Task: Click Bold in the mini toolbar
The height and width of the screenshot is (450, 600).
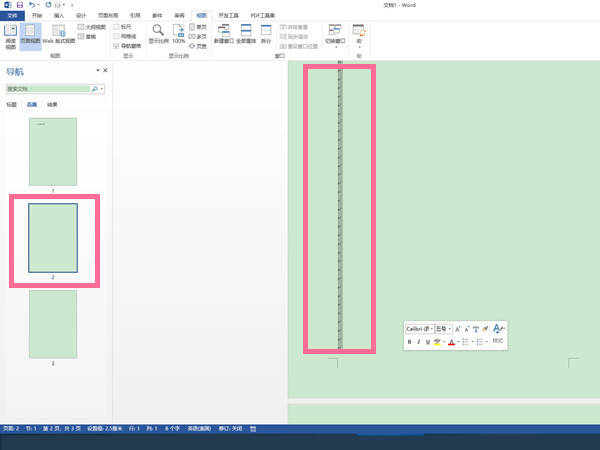Action: pos(409,342)
